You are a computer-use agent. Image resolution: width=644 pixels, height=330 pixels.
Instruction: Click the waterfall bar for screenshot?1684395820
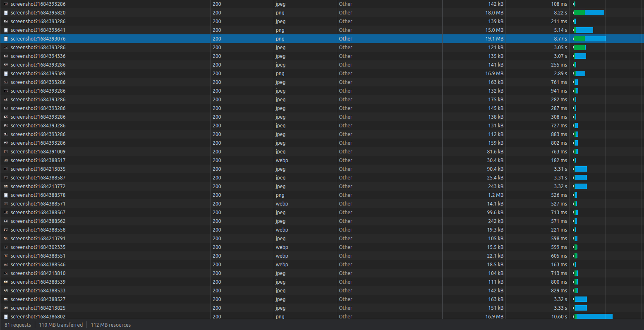click(x=589, y=12)
